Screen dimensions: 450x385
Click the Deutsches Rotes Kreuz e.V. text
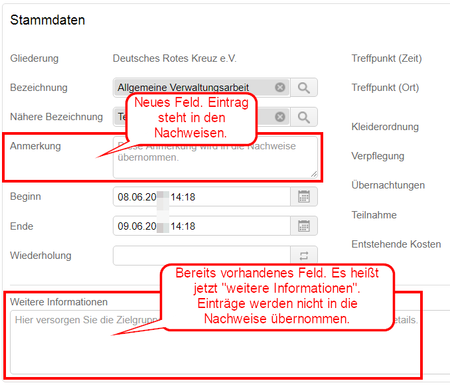tap(175, 58)
